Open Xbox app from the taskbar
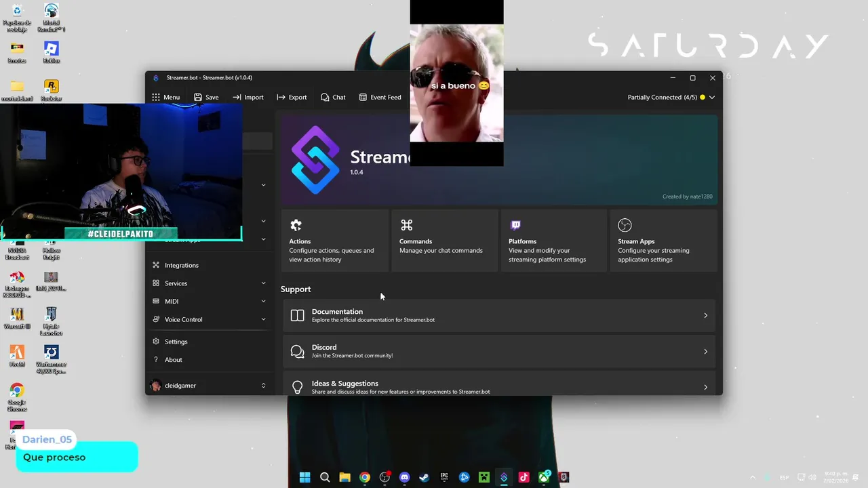This screenshot has height=488, width=868. (544, 477)
